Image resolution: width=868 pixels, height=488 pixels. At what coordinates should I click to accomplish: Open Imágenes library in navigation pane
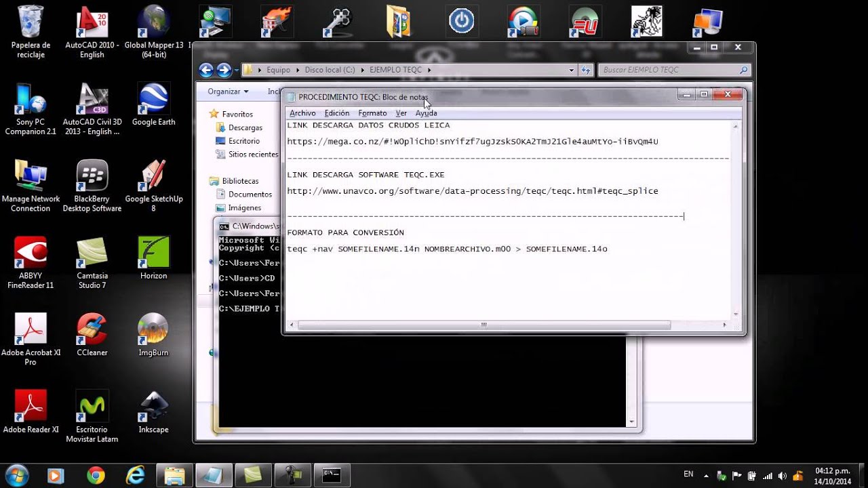click(244, 208)
